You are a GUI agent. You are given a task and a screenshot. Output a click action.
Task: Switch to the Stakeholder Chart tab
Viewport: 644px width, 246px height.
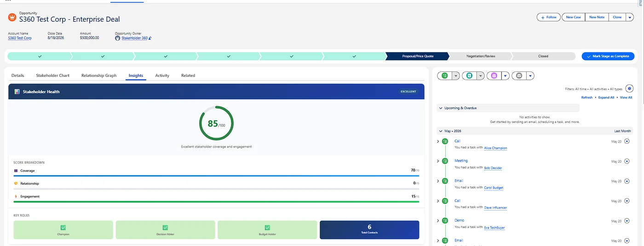click(53, 76)
